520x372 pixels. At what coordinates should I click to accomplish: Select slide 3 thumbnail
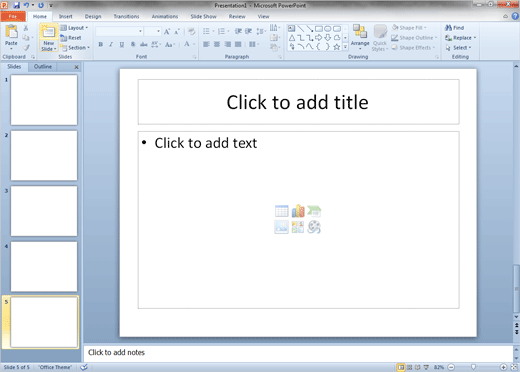coord(44,211)
